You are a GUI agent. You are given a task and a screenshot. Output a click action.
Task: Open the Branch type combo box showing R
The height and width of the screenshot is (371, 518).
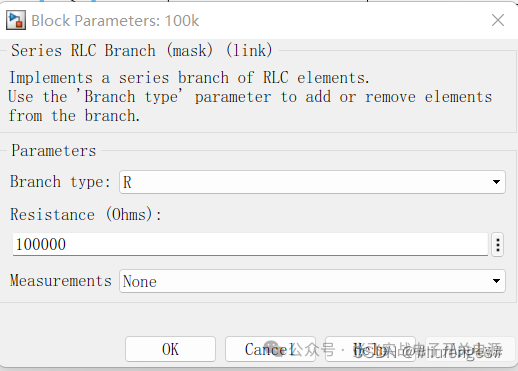pos(312,182)
